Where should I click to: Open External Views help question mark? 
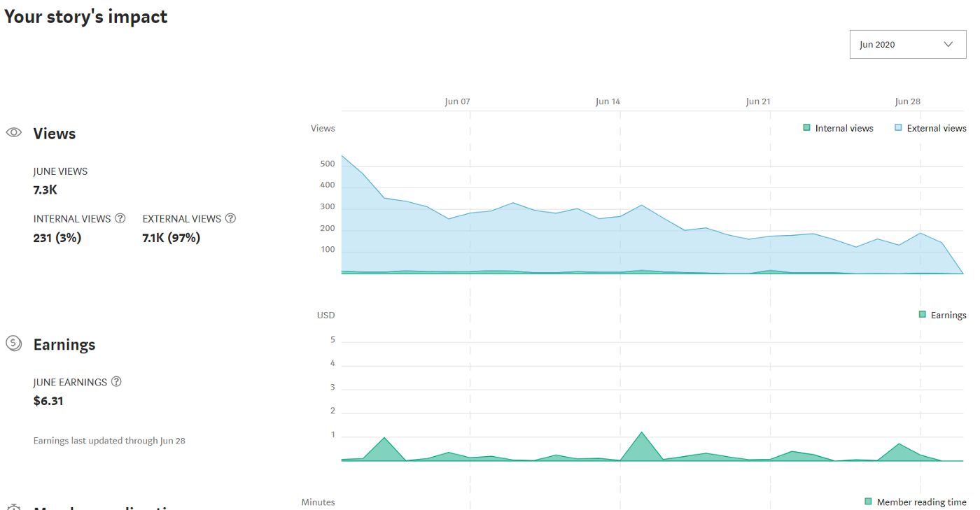tap(230, 218)
